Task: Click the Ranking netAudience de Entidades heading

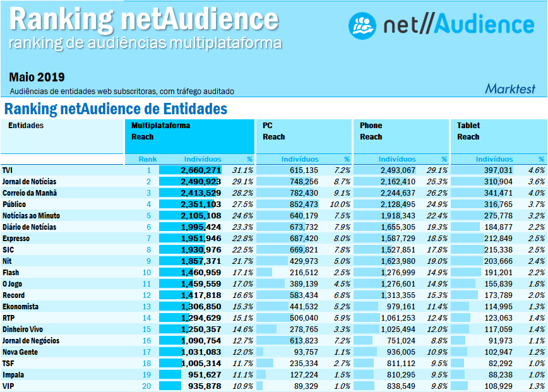Action: (116, 109)
